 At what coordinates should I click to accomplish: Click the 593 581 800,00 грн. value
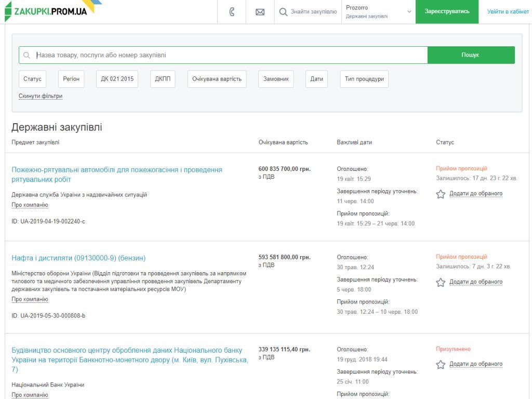pyautogui.click(x=284, y=257)
